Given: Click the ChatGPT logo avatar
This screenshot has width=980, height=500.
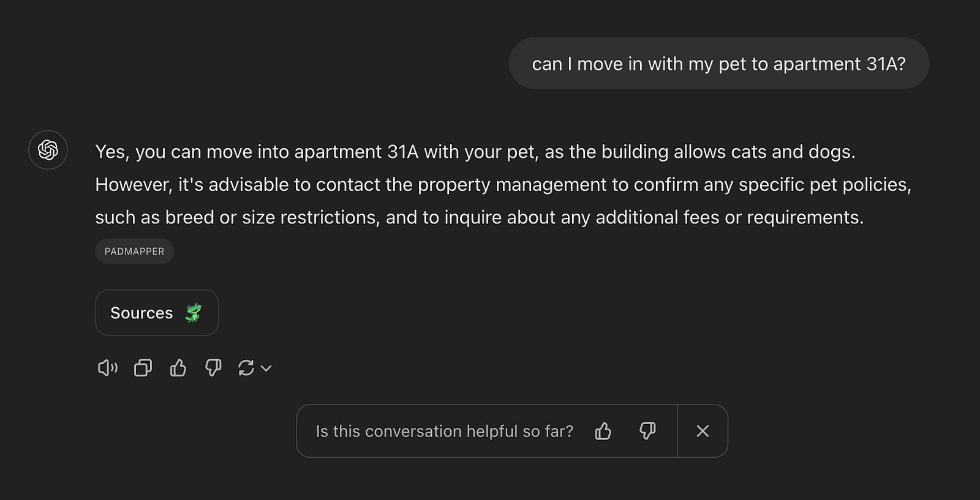Looking at the screenshot, I should (x=48, y=150).
